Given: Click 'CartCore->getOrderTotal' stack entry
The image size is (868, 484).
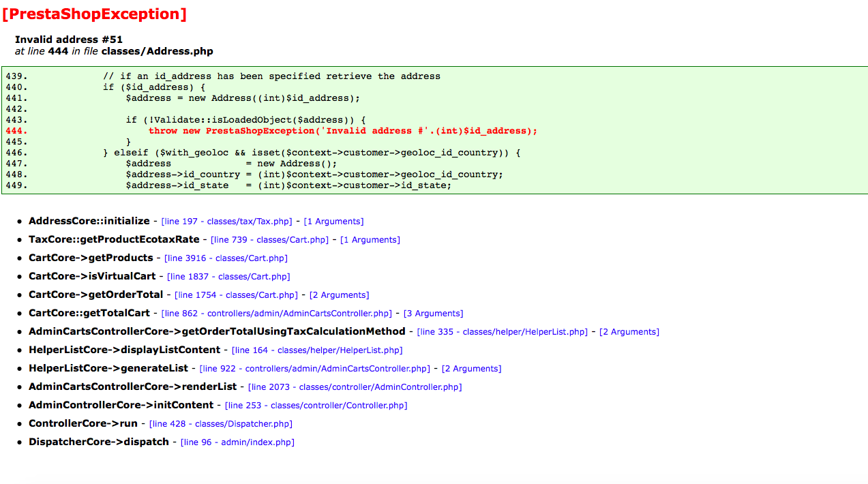Looking at the screenshot, I should 96,294.
